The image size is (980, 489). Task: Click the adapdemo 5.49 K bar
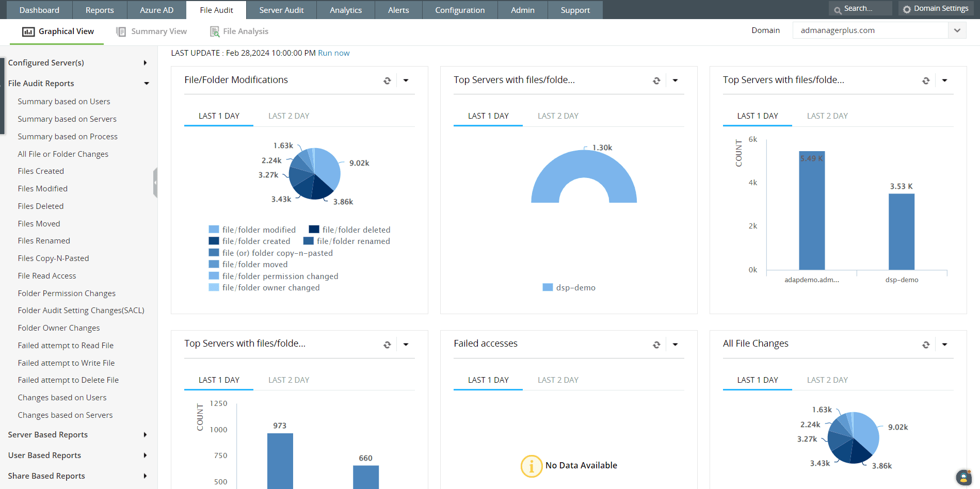point(812,210)
